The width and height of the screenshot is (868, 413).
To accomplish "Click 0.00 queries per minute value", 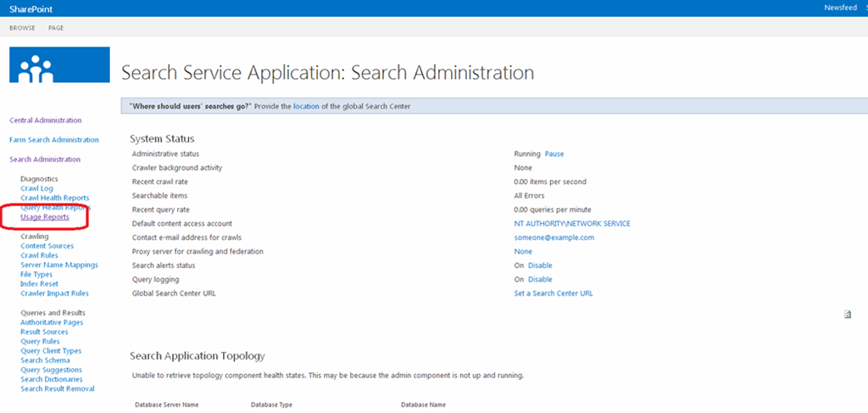I will tap(553, 209).
